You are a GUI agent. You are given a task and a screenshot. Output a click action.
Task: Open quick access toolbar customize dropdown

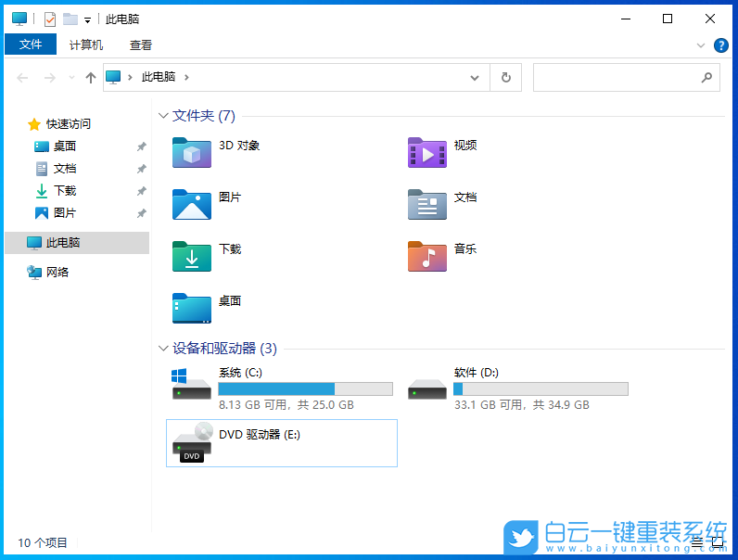[87, 19]
